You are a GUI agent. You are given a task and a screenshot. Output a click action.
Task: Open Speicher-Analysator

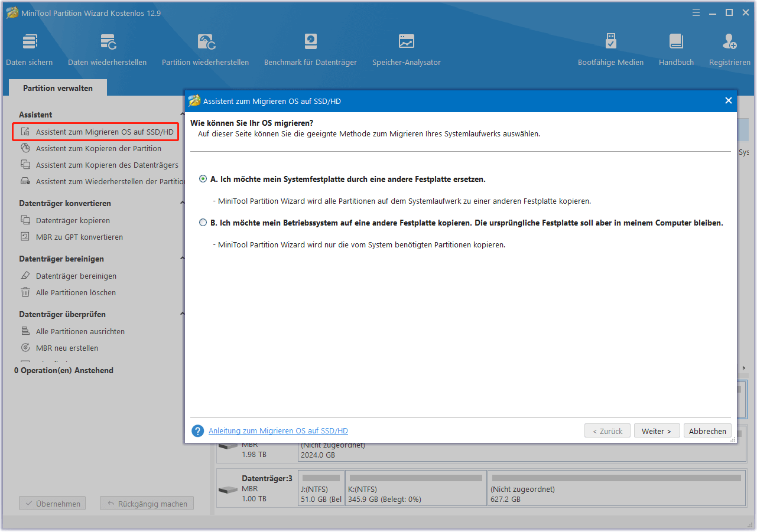point(407,50)
